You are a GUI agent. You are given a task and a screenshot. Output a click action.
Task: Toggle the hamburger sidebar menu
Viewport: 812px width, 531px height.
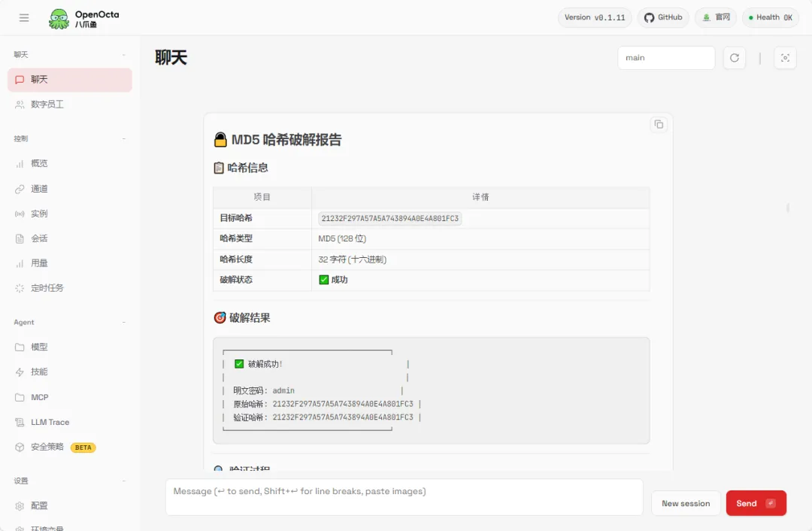tap(24, 17)
